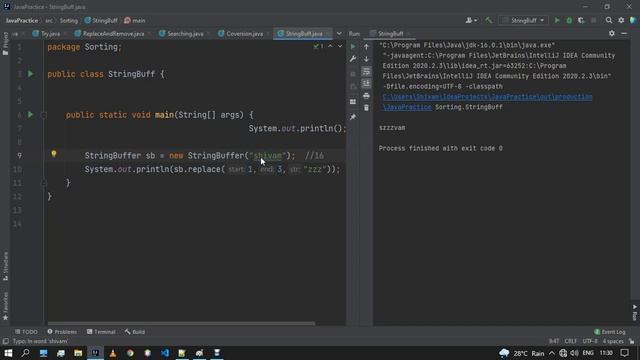Screen dimensions: 640x360
Task: Open weather widget 28°C Rain
Action: tap(522, 353)
